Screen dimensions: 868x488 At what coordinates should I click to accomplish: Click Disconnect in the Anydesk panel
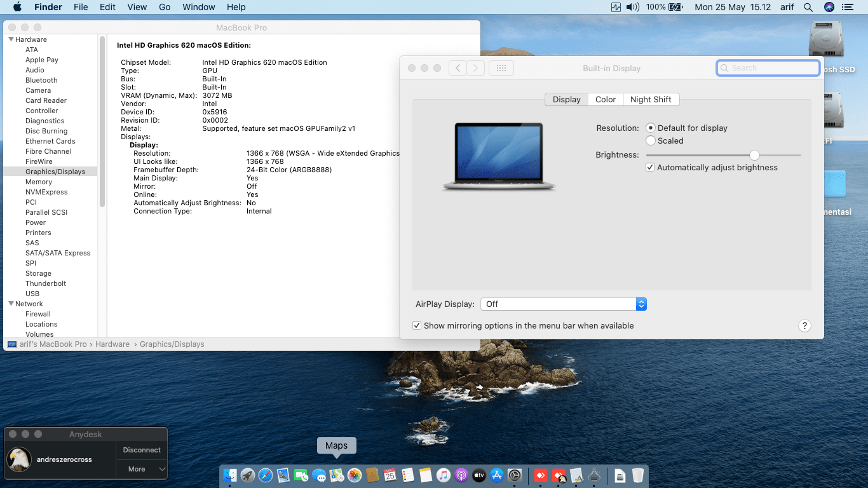coord(142,450)
